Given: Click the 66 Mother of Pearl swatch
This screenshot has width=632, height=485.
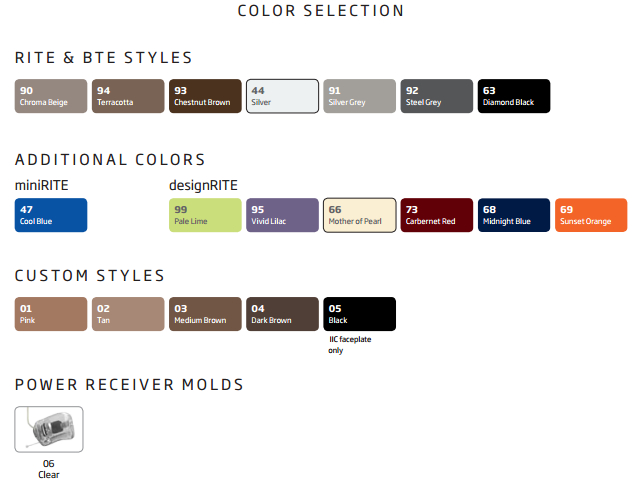Looking at the screenshot, I should [x=360, y=215].
